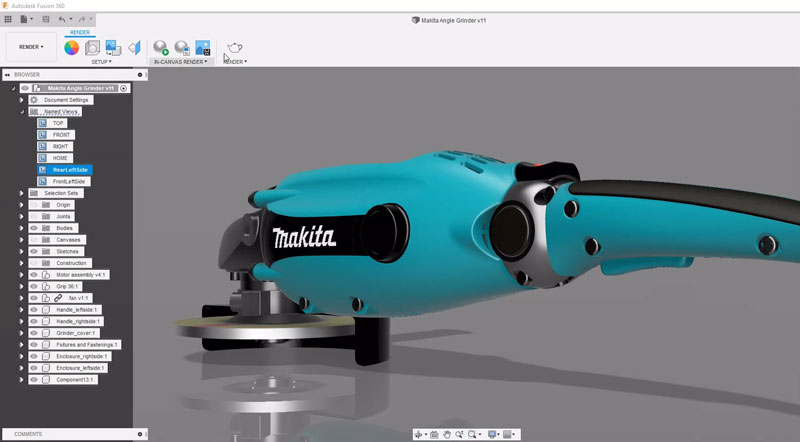Expand the Document Settings node
This screenshot has width=800, height=442.
click(x=21, y=100)
